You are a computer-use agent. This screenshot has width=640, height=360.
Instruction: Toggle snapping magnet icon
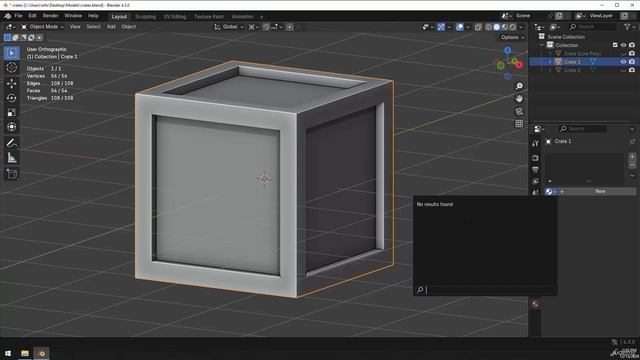(266, 27)
